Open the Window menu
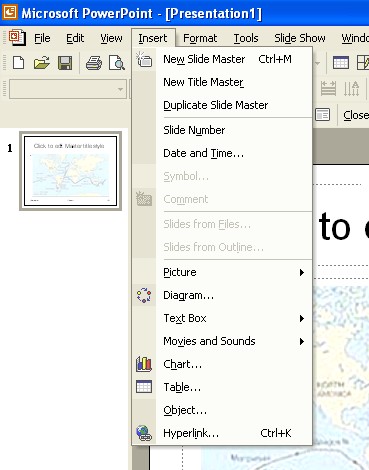The width and height of the screenshot is (369, 470). coord(355,38)
